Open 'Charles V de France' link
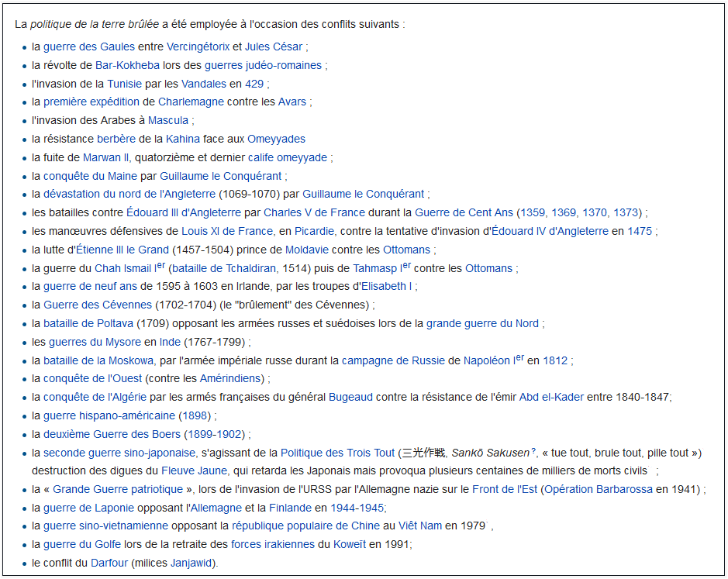The height and width of the screenshot is (579, 728). click(x=314, y=212)
